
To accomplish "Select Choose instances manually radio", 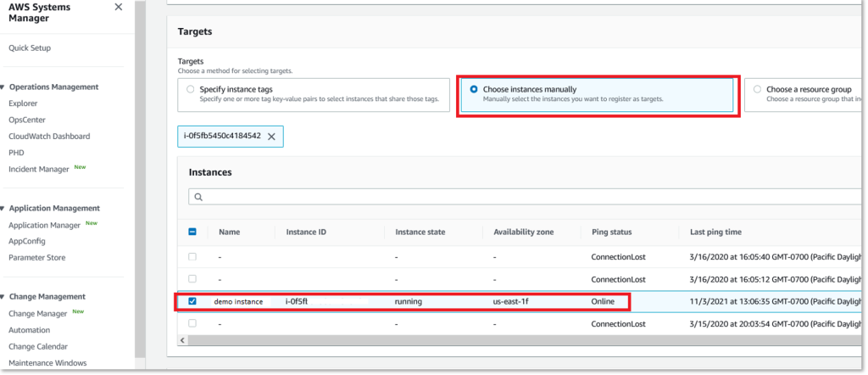I will tap(474, 89).
